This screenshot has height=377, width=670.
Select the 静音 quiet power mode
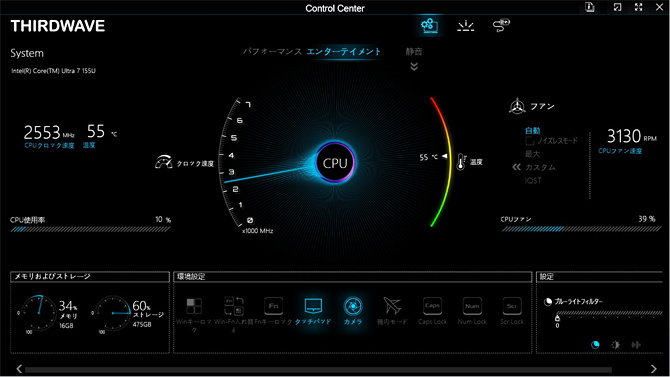(x=414, y=52)
